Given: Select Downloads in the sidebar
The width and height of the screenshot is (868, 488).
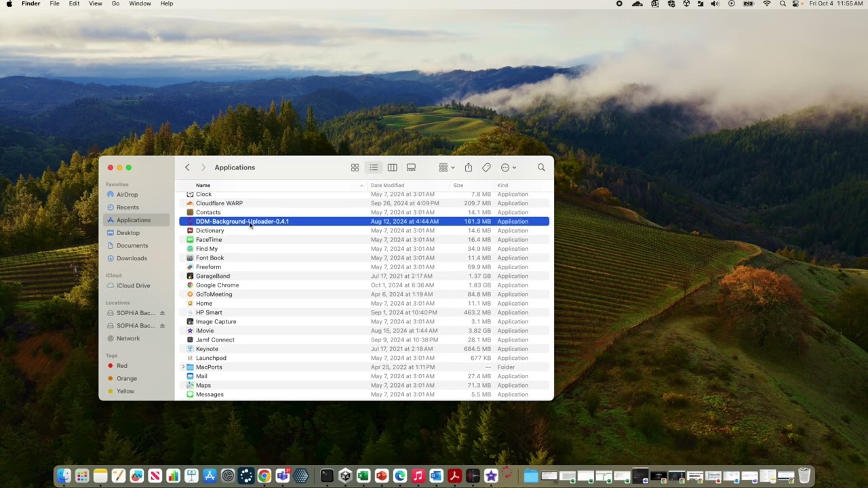Looking at the screenshot, I should tap(132, 258).
